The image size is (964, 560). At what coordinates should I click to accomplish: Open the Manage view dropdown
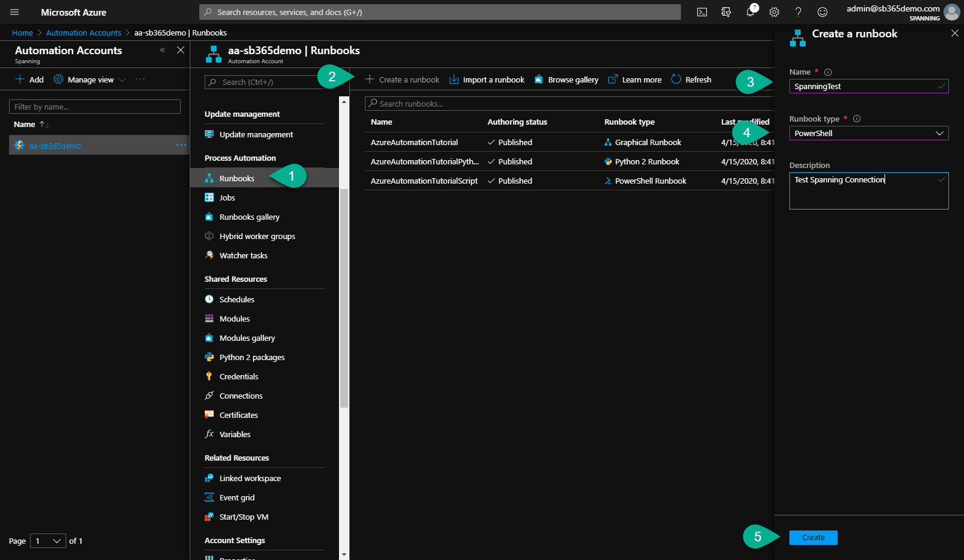90,79
